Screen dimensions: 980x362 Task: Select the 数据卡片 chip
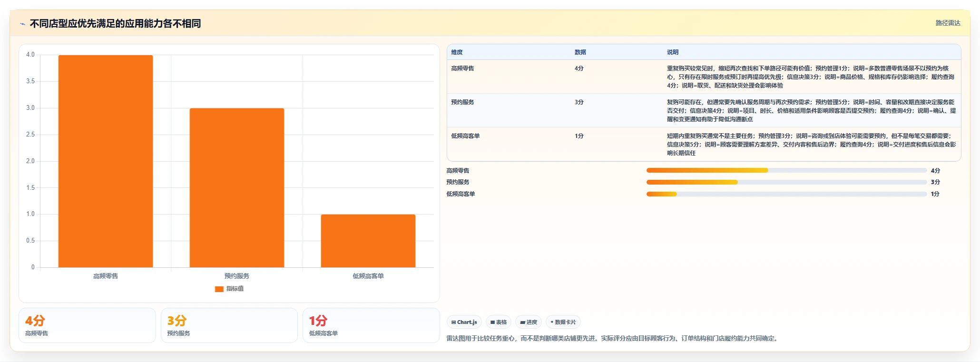pyautogui.click(x=563, y=322)
